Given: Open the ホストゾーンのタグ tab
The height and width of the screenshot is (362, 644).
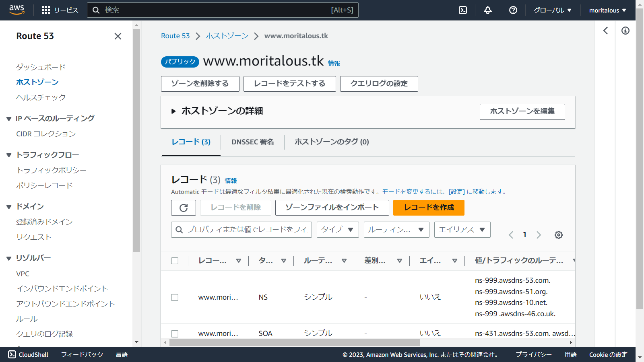Looking at the screenshot, I should tap(331, 142).
